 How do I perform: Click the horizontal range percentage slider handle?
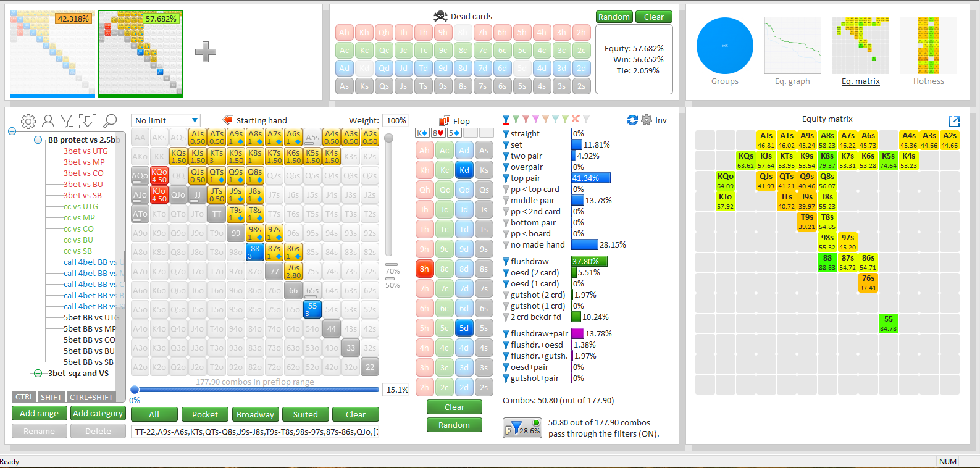click(x=135, y=390)
